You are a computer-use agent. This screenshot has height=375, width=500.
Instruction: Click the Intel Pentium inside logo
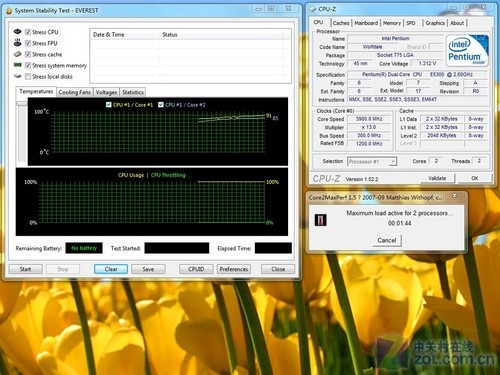pyautogui.click(x=467, y=51)
